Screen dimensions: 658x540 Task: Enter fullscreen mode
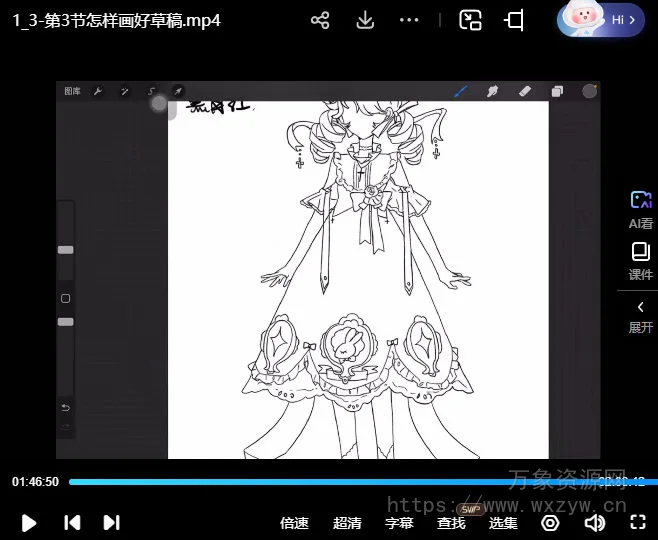(638, 522)
